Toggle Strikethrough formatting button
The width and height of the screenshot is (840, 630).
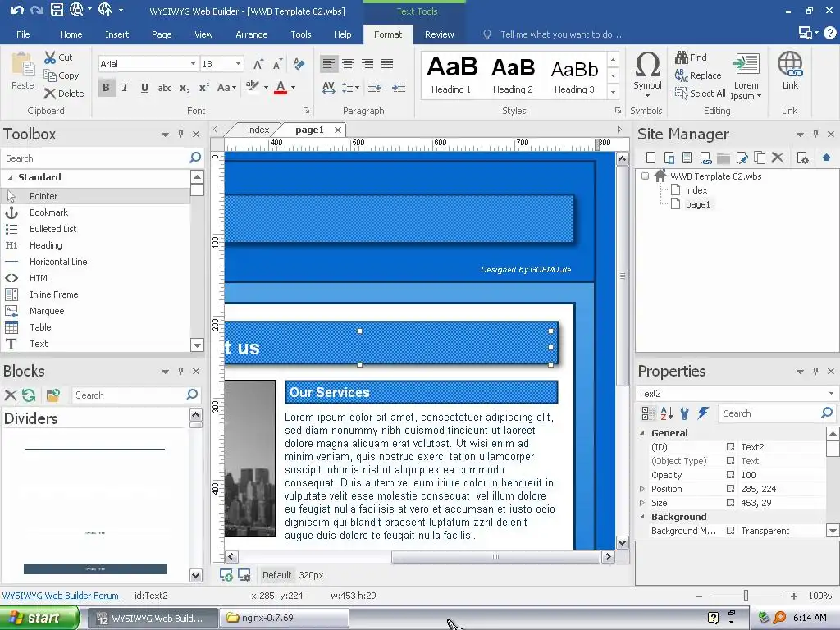(164, 88)
